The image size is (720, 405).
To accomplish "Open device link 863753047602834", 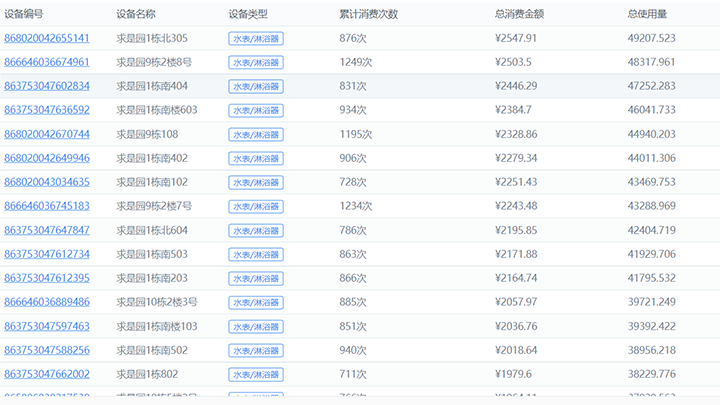I will tap(47, 86).
